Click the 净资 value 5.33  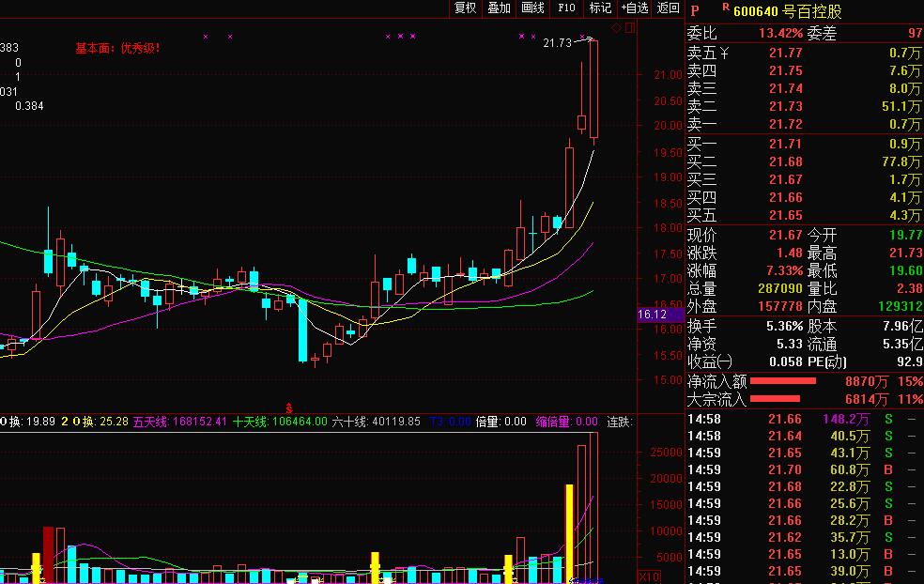coord(790,344)
